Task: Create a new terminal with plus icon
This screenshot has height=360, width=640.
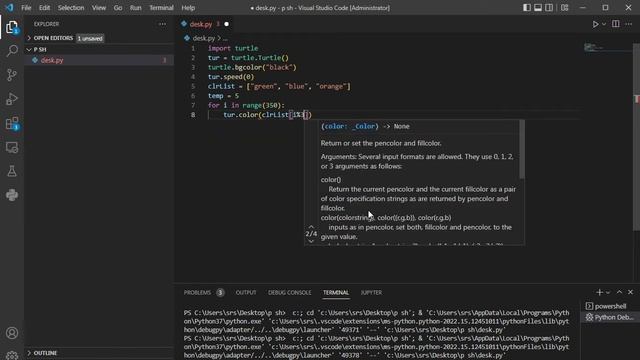Action: tap(599, 292)
